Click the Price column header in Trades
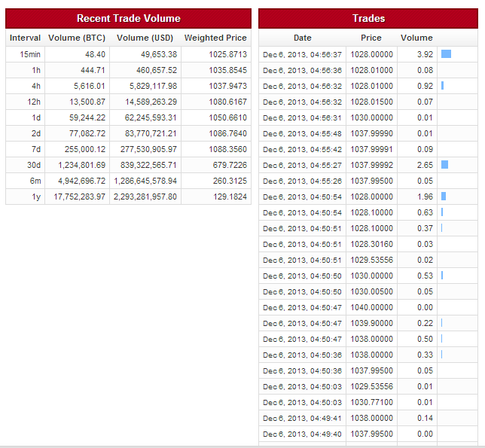This screenshot has width=485, height=448. click(x=371, y=38)
